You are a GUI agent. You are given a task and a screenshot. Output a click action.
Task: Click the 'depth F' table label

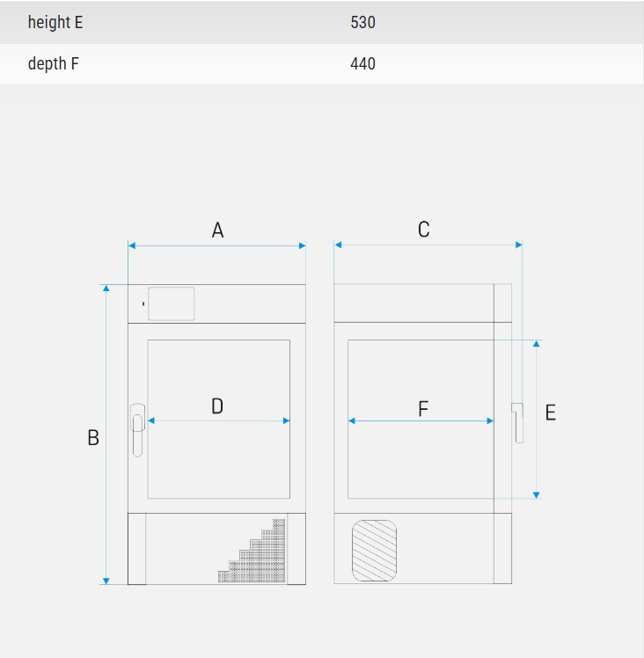coord(54,64)
